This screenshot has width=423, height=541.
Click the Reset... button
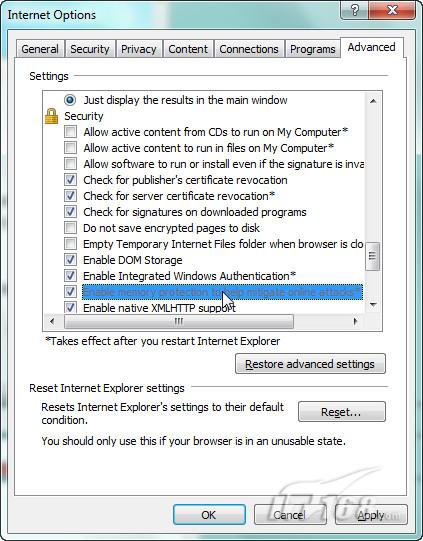click(341, 412)
